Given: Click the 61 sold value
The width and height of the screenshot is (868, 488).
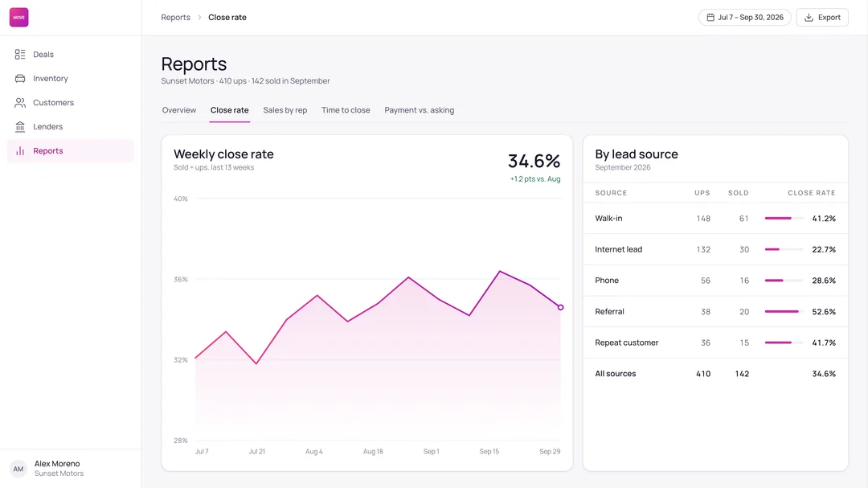Looking at the screenshot, I should pyautogui.click(x=744, y=218).
